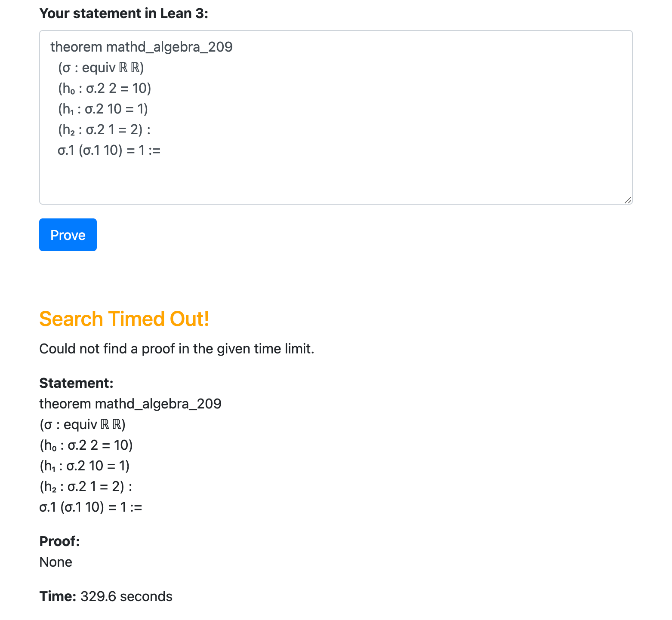The height and width of the screenshot is (620, 672).
Task: Click the "None" proof result text
Action: [55, 562]
